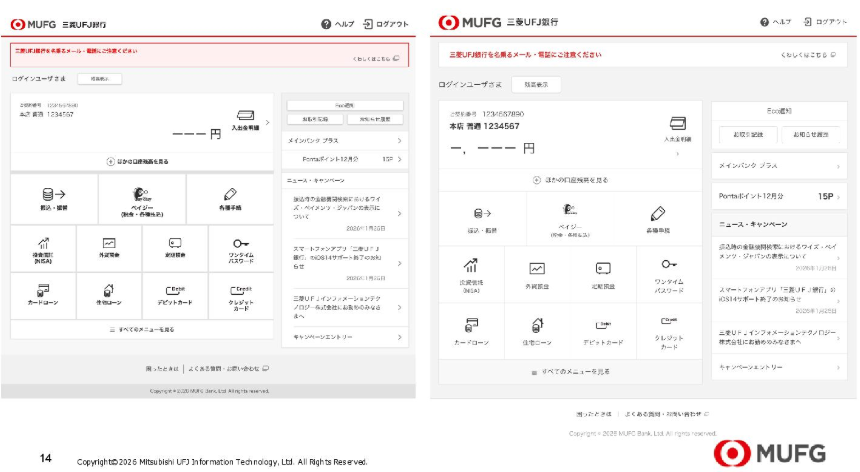Image resolution: width=860 pixels, height=472 pixels.
Task: Open 外貨預金 icon in left mockup
Action: click(109, 243)
